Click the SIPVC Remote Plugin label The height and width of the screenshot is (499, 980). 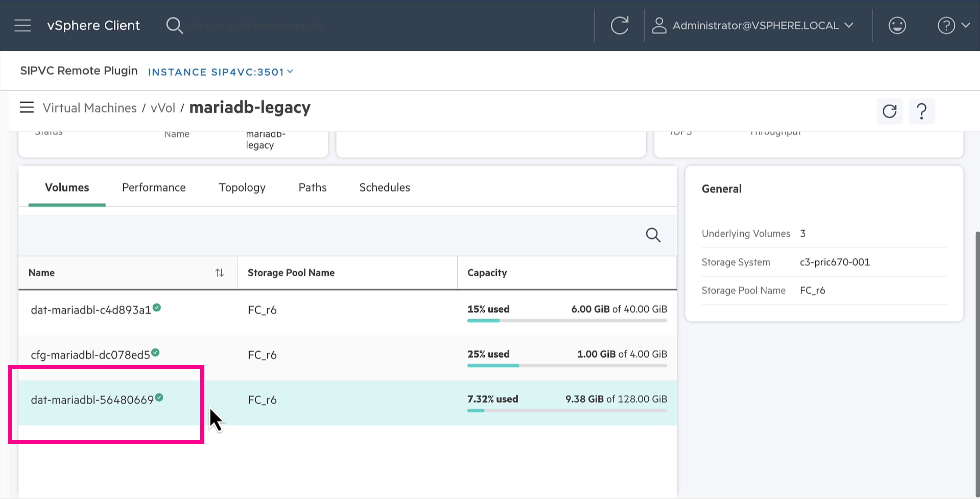pos(79,71)
